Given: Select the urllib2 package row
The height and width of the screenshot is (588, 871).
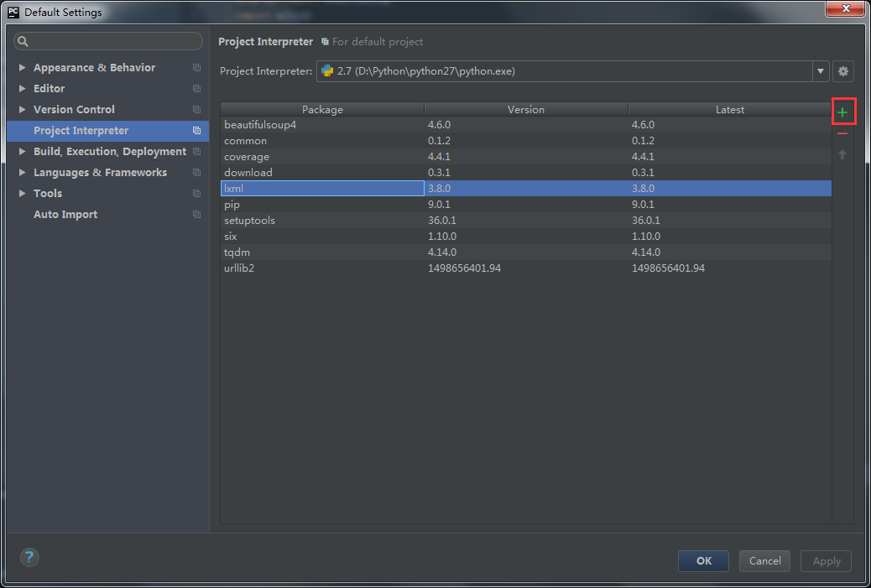Looking at the screenshot, I should click(x=322, y=268).
